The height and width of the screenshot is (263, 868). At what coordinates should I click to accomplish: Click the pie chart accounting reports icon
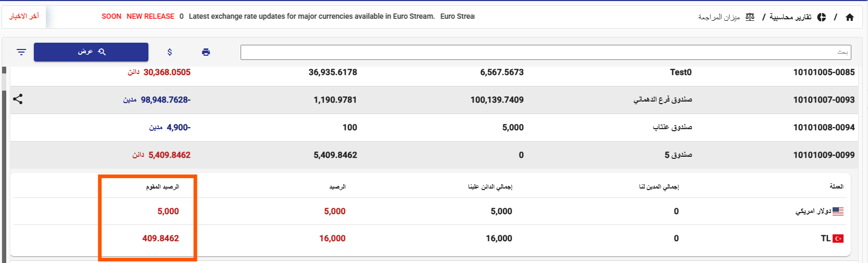tap(822, 17)
